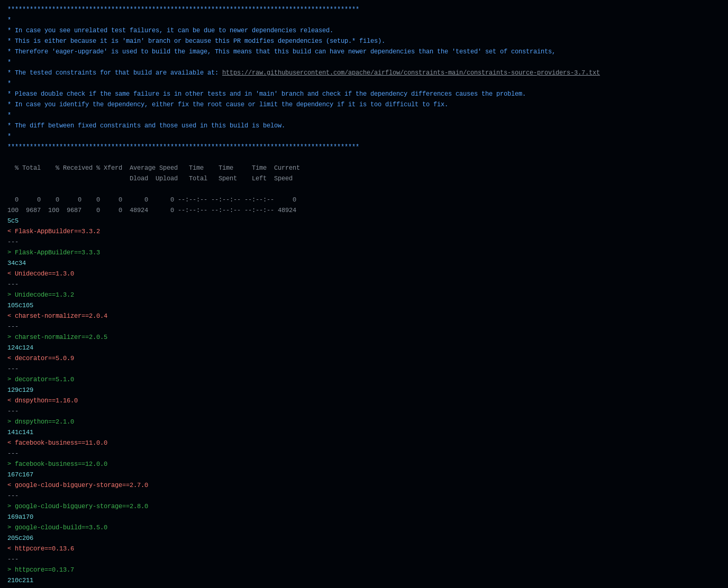Click the curl header '% Received'
The image size is (728, 588).
tap(74, 168)
